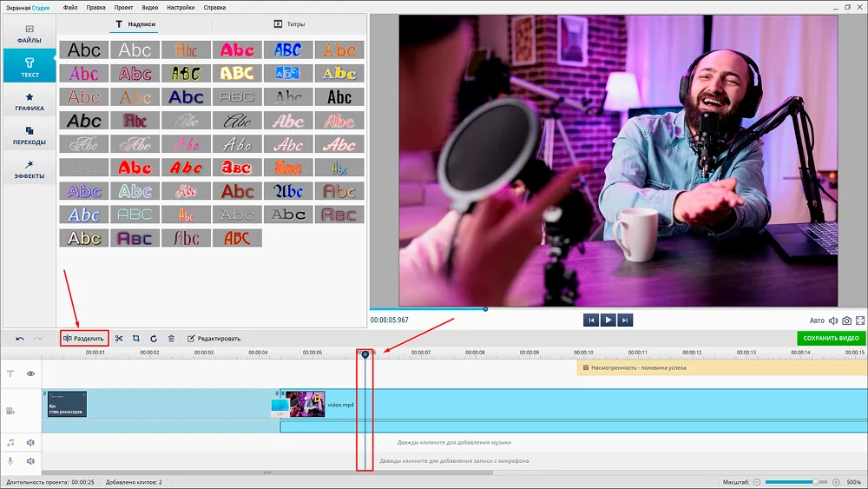Screen dimensions: 868x489
Task: Click the Авто label in preview
Action: pos(817,320)
